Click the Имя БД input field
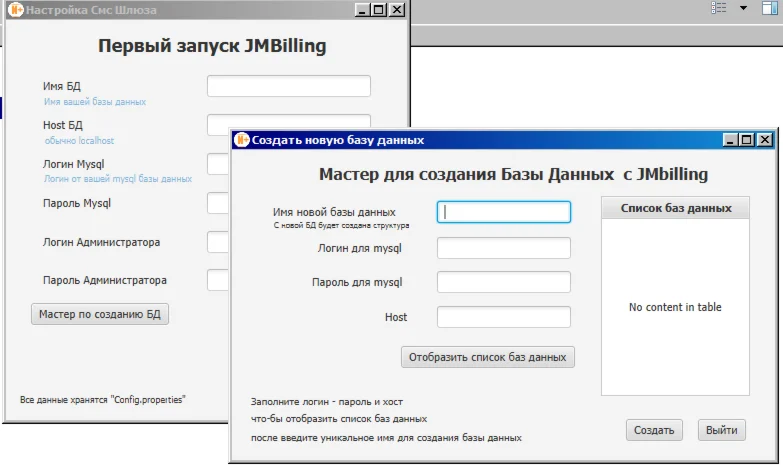The image size is (783, 465). pos(289,86)
